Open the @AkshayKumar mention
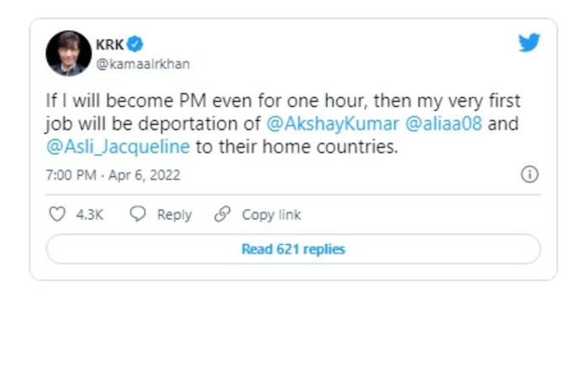 (331, 124)
